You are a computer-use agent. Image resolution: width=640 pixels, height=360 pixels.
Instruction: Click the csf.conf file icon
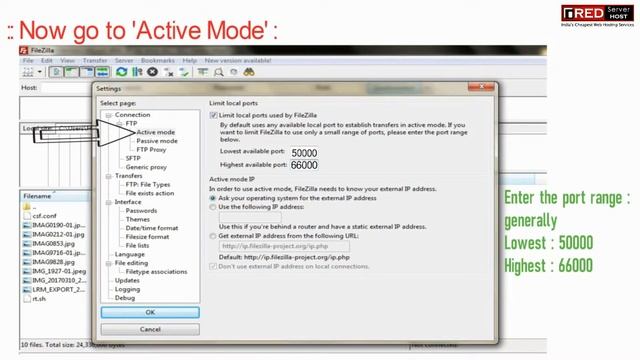pos(27,216)
